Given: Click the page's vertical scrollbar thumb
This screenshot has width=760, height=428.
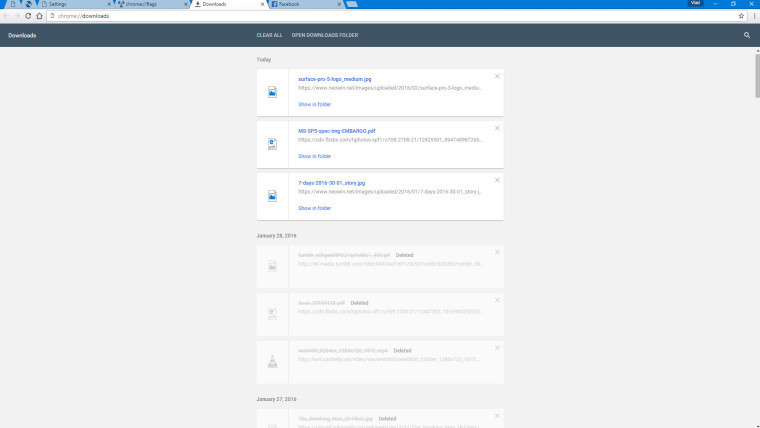Looking at the screenshot, I should pos(757,76).
